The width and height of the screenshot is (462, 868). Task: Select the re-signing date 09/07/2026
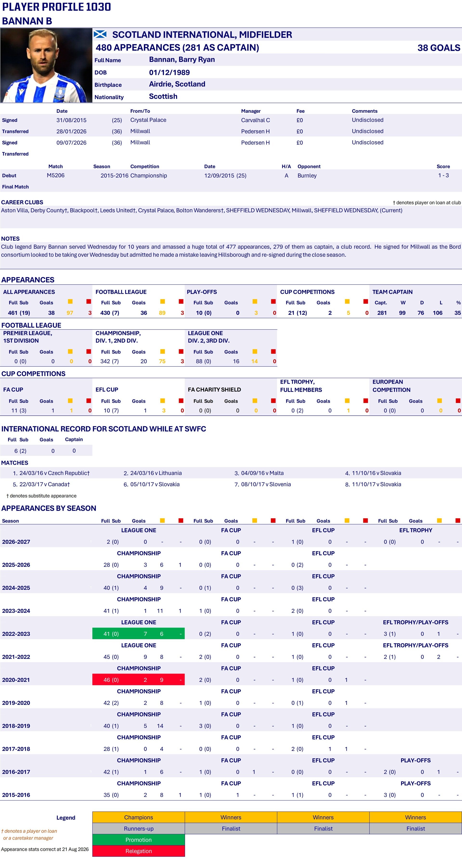point(71,142)
